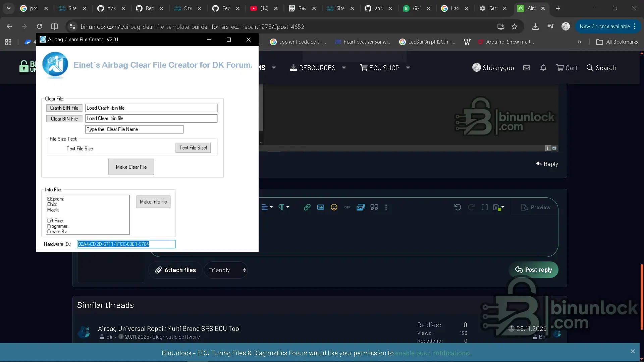This screenshot has width=644, height=362.
Task: Open the Friendly reply mode selector
Action: [x=226, y=270]
